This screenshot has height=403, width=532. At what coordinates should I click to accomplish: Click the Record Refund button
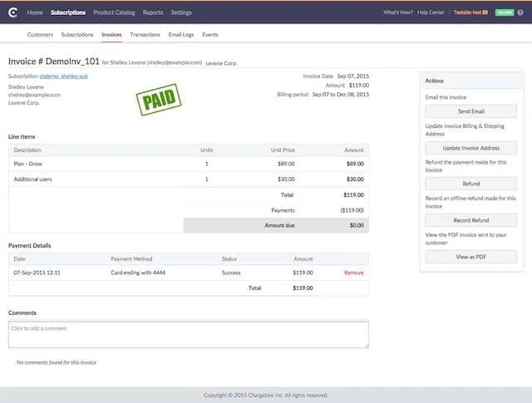click(x=471, y=220)
